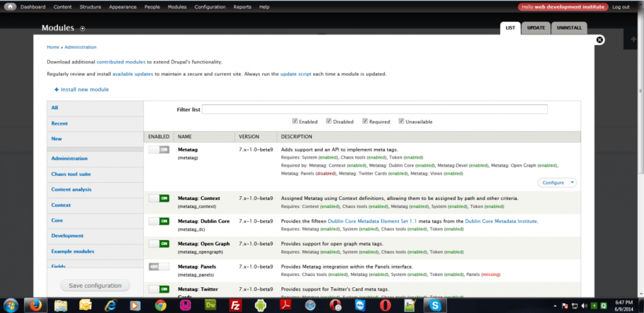Click the Drupal home icon in admin toolbar

pos(9,7)
